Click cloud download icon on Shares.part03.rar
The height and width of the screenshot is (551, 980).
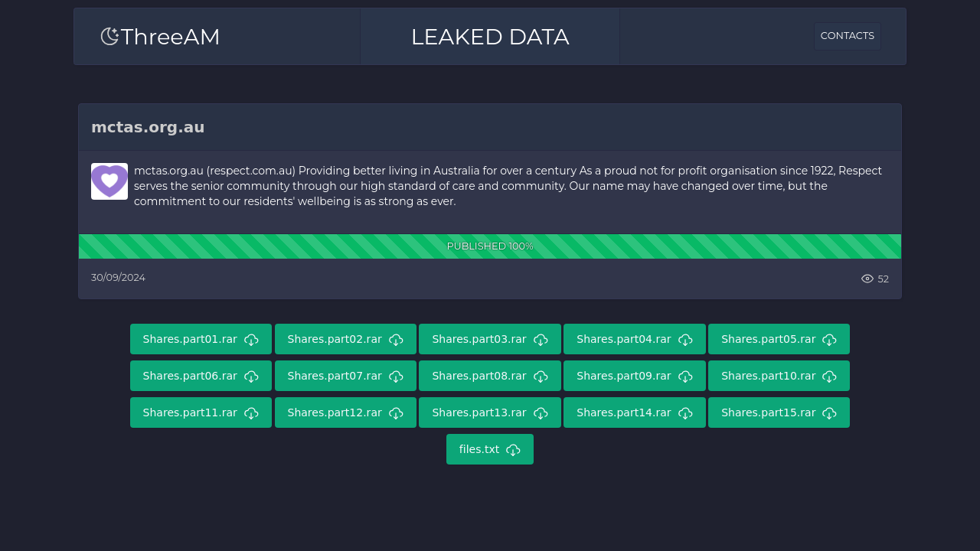pyautogui.click(x=541, y=340)
